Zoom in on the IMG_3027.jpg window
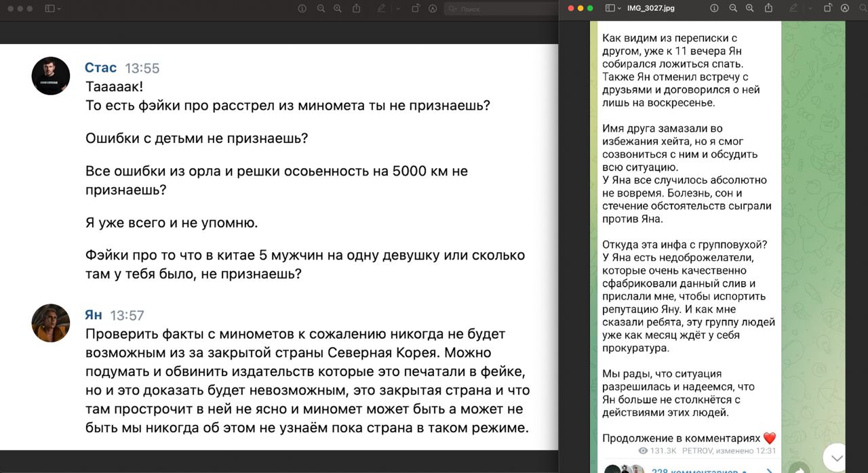This screenshot has height=473, width=868. pyautogui.click(x=749, y=8)
